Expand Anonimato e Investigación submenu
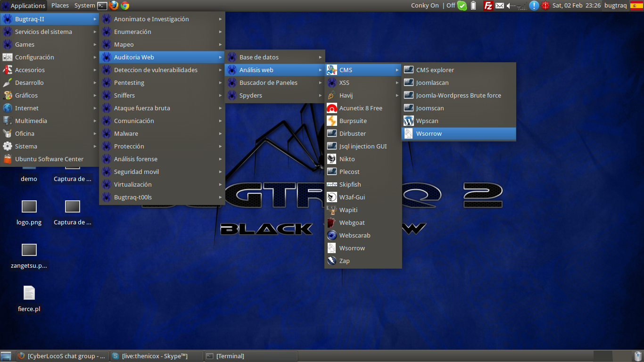This screenshot has height=362, width=644. (162, 19)
